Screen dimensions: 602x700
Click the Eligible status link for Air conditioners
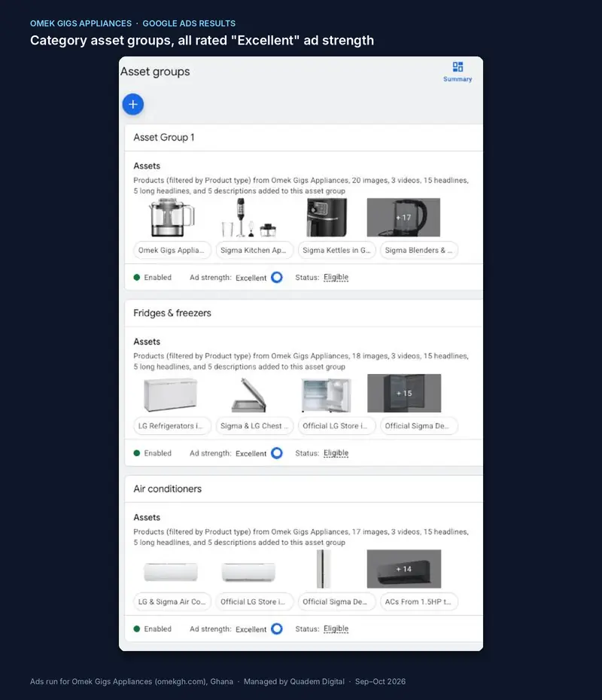336,629
